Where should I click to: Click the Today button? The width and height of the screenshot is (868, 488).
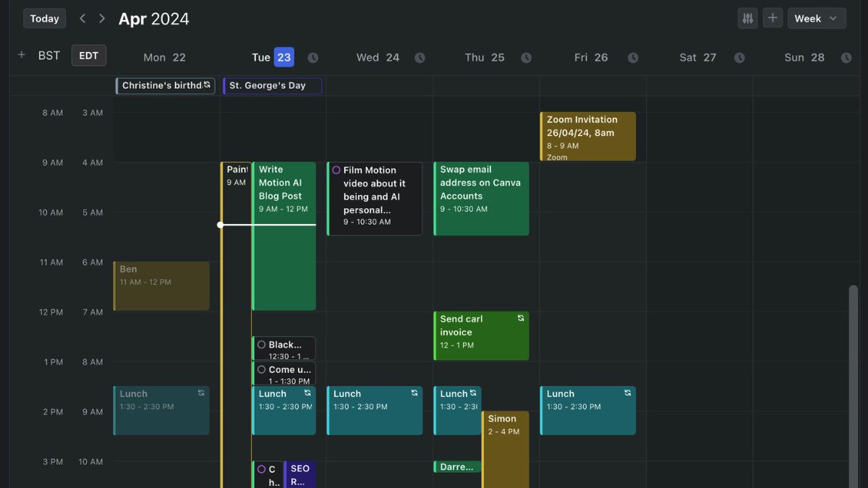(44, 17)
